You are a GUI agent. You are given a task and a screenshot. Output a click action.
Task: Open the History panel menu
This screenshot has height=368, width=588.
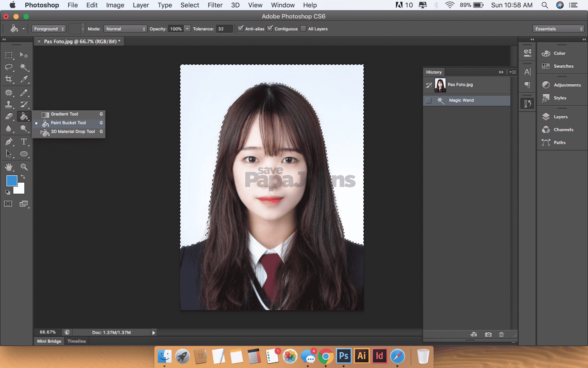point(513,72)
